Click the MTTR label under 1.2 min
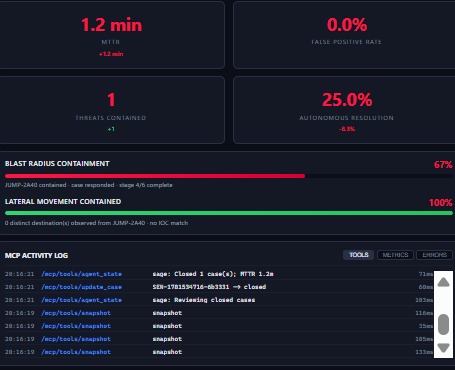Screen dimensions: 455x370 click(x=111, y=42)
